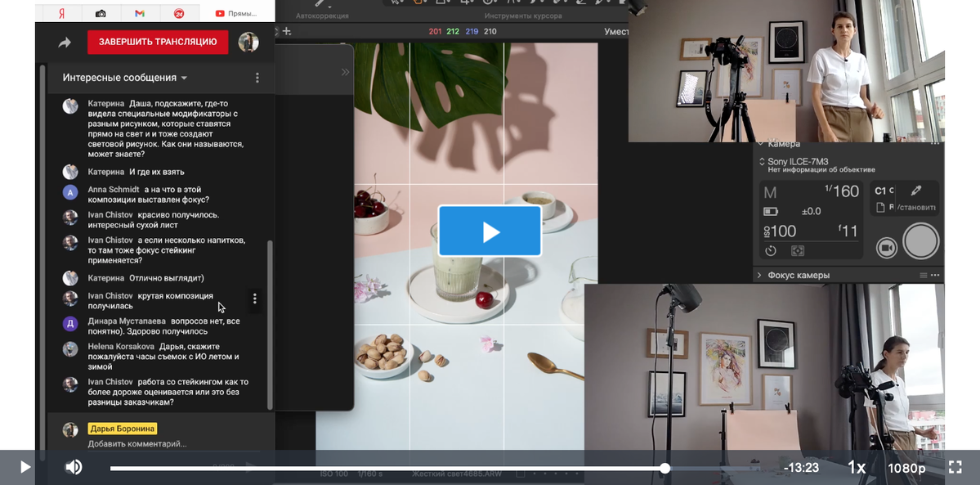Click the large blue play button
This screenshot has height=485, width=980.
[x=490, y=231]
